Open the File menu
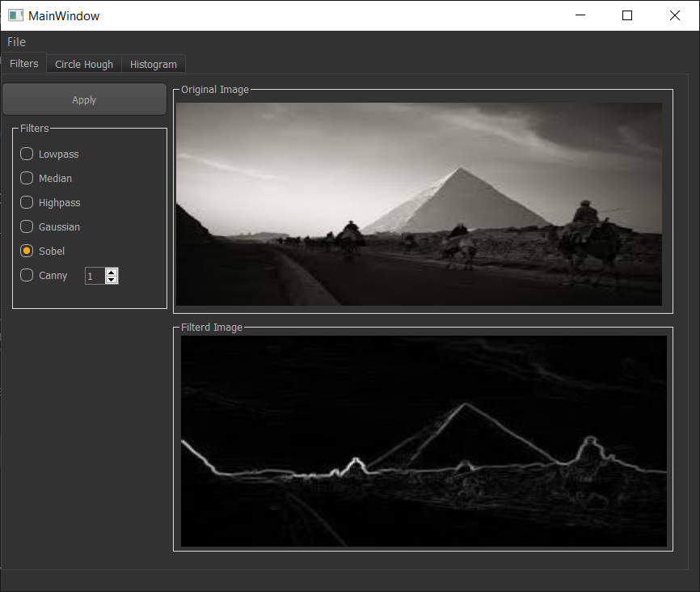700x592 pixels. (16, 42)
